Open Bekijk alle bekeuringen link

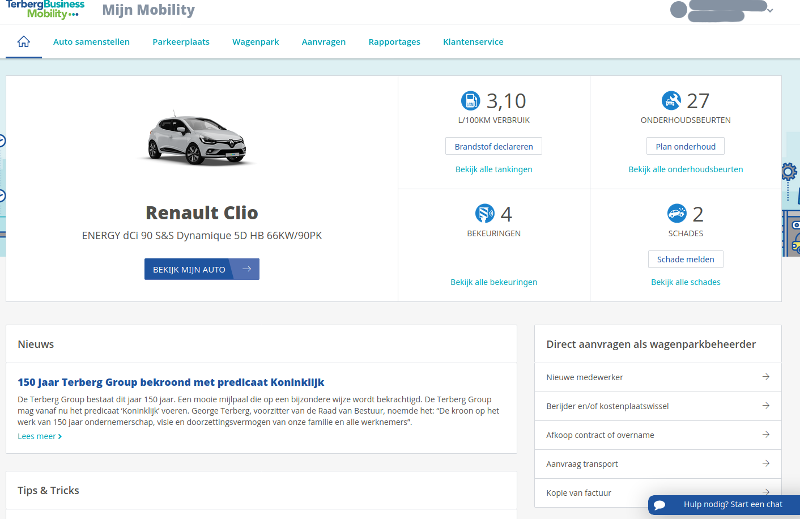[x=493, y=282]
